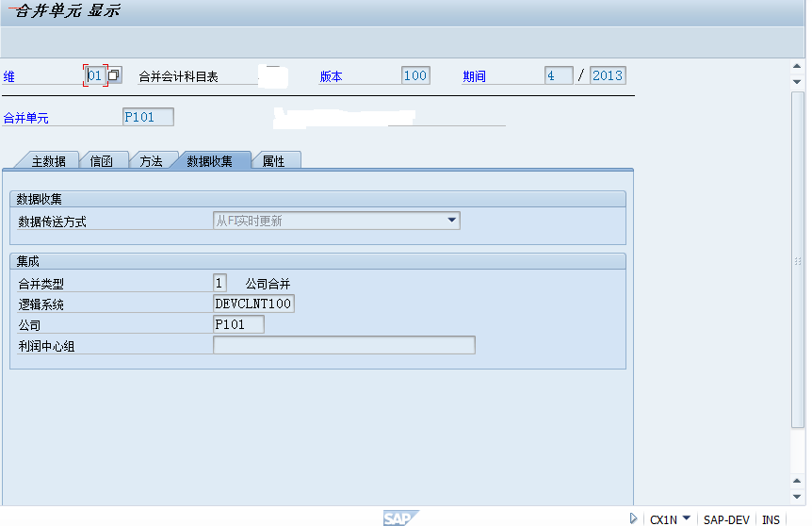Follow the 期间 label link

point(474,76)
